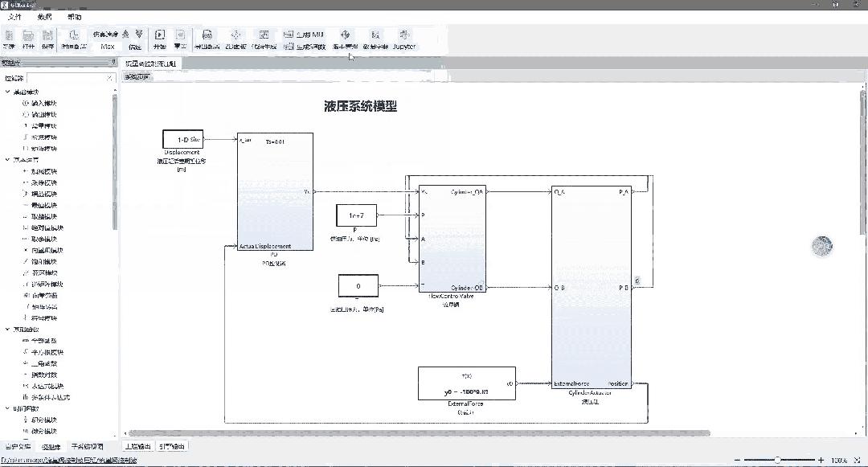Click the floating round assistant icon

(822, 246)
